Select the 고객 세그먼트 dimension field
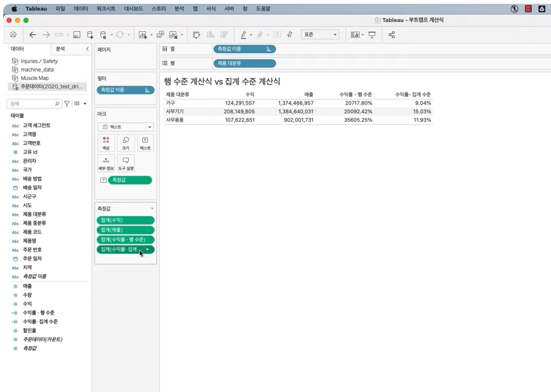The image size is (551, 392). (x=37, y=126)
